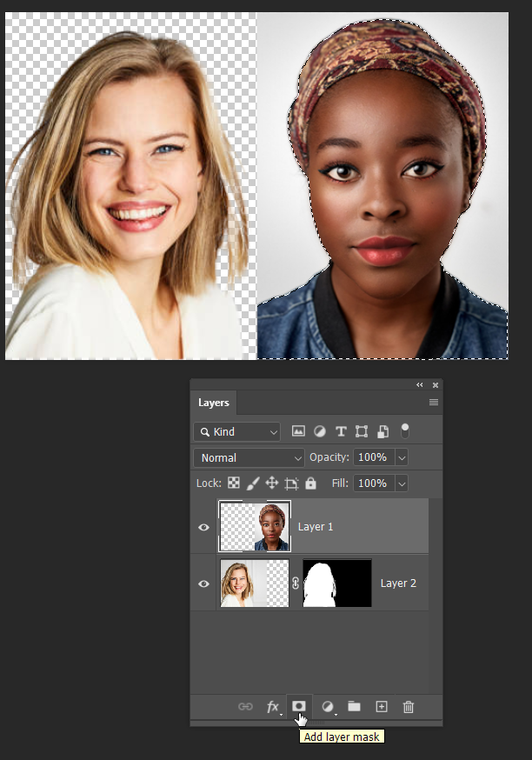Click the Add layer mask button
The width and height of the screenshot is (532, 760).
pyautogui.click(x=298, y=706)
